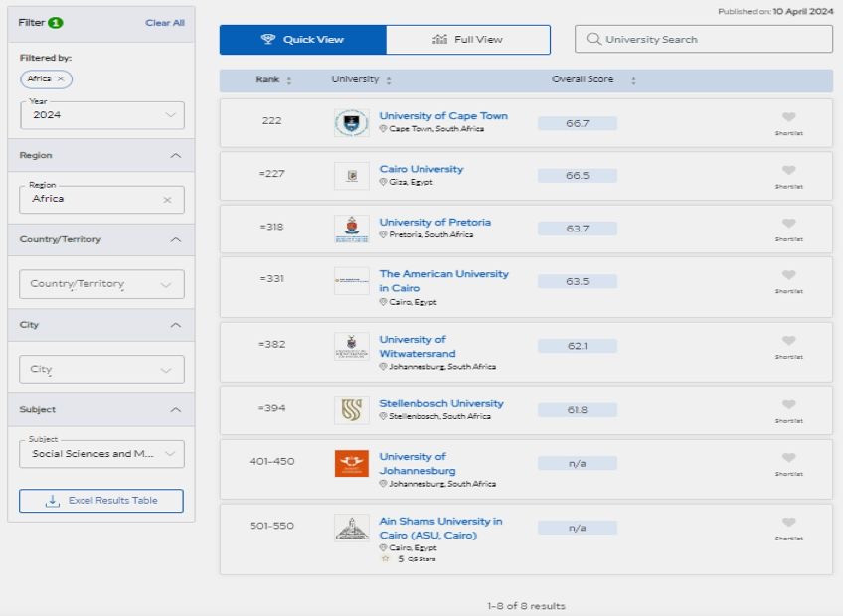Remove the Africa filter chip
Viewport: 843px width, 616px height.
[x=61, y=78]
